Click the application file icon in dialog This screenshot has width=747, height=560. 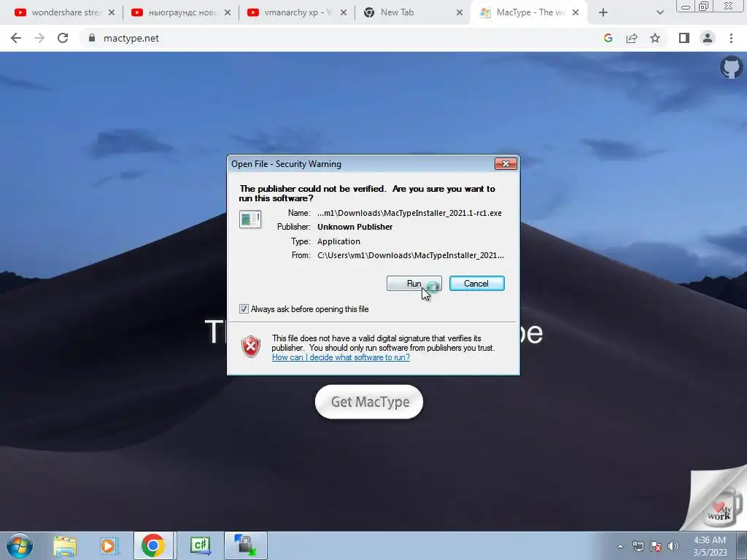(250, 219)
